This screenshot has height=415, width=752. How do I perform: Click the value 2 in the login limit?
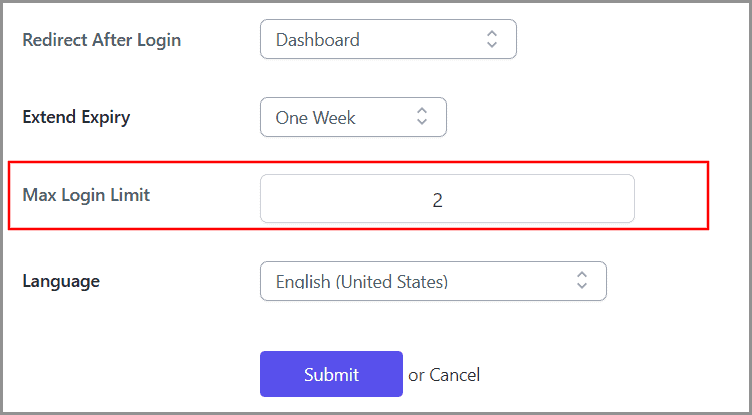point(438,200)
